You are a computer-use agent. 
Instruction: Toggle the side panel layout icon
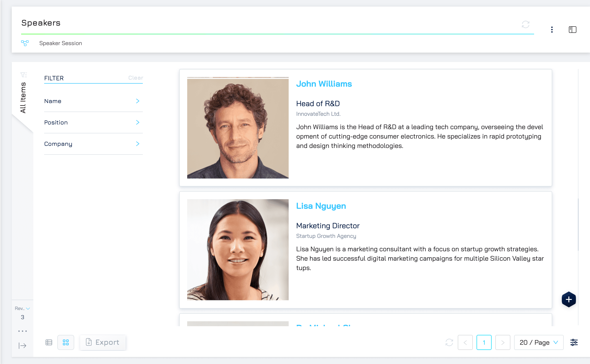(x=572, y=30)
